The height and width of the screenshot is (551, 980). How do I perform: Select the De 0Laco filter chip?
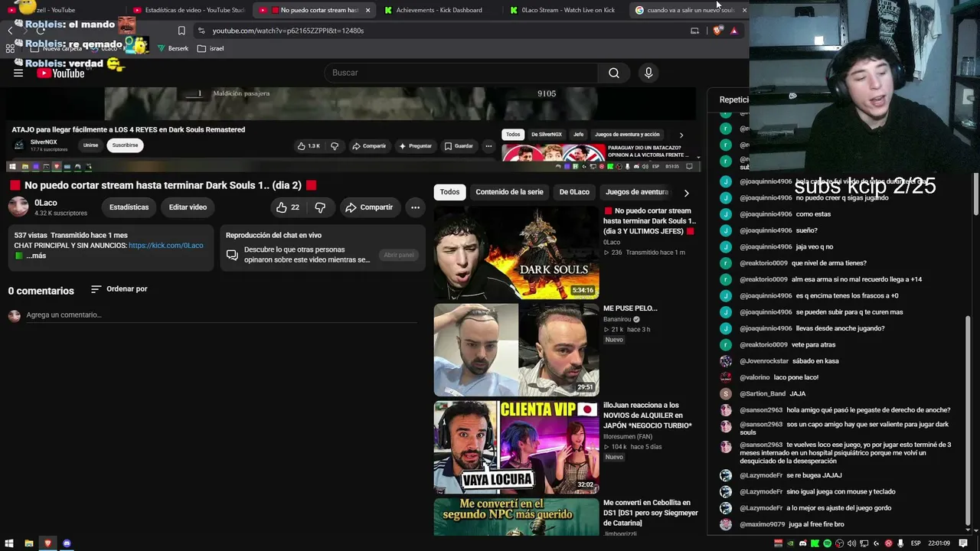574,192
